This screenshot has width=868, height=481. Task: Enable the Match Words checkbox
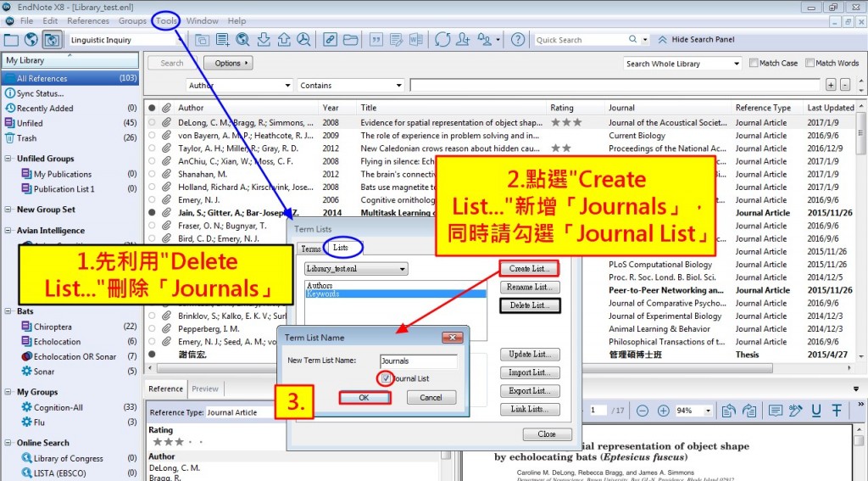click(x=810, y=63)
